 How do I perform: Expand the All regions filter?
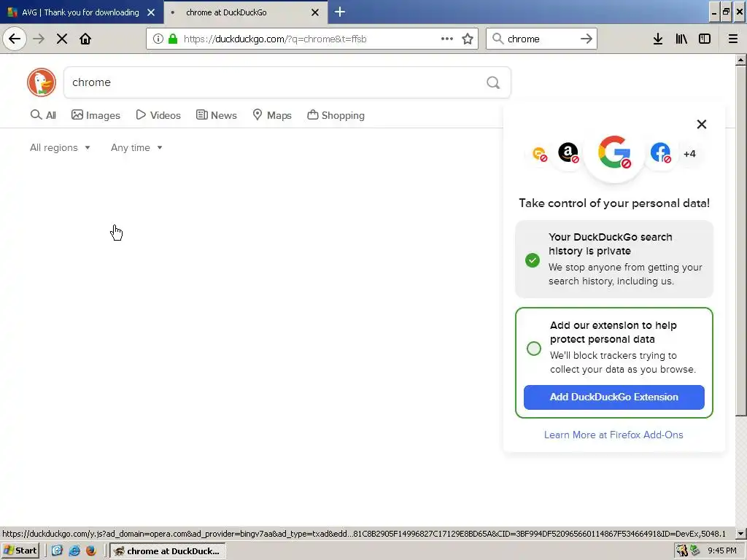60,147
